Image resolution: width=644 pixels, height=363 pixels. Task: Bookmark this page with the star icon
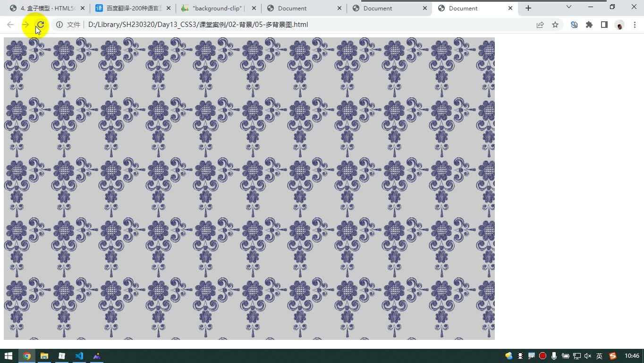pyautogui.click(x=555, y=25)
